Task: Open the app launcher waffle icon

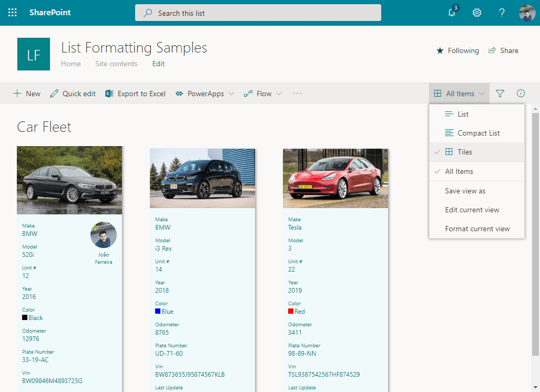Action: coord(13,13)
